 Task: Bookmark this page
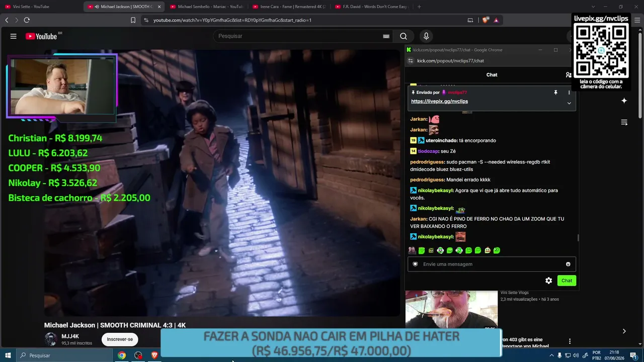point(133,20)
